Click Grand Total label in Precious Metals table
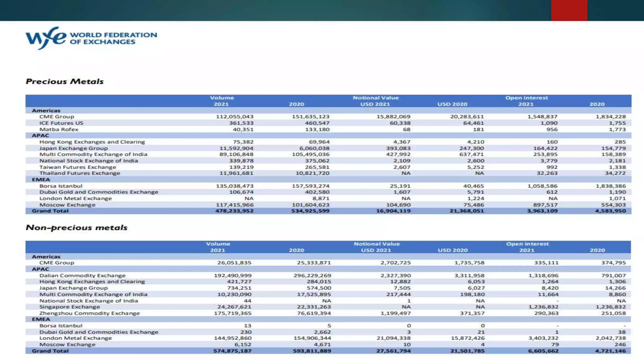Screen dimensions: 644x362 pos(50,211)
